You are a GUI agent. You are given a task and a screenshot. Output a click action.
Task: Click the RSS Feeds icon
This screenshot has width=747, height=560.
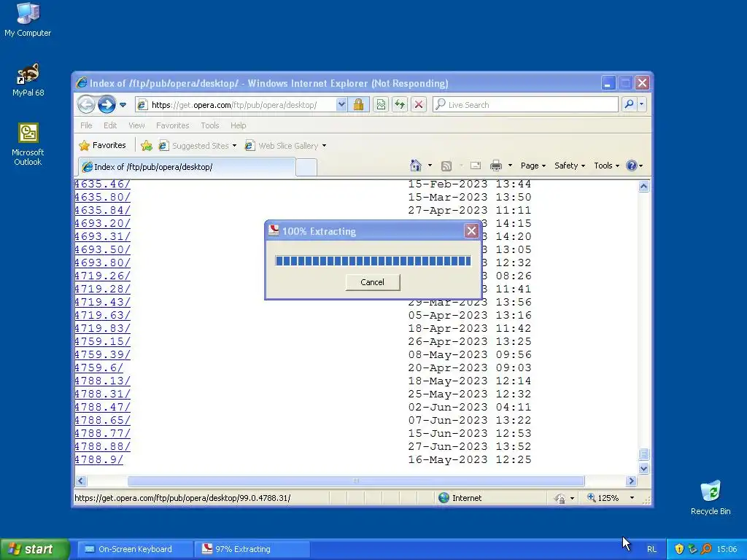coord(446,166)
